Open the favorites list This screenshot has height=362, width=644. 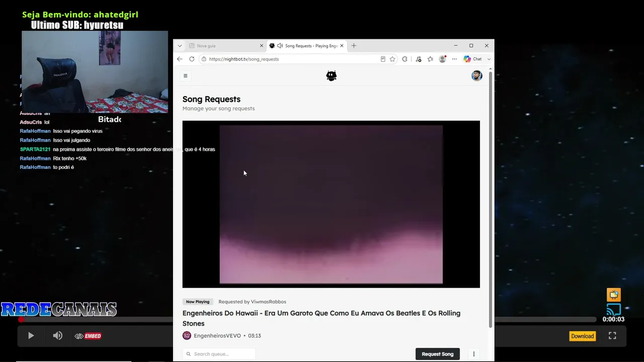pyautogui.click(x=430, y=59)
